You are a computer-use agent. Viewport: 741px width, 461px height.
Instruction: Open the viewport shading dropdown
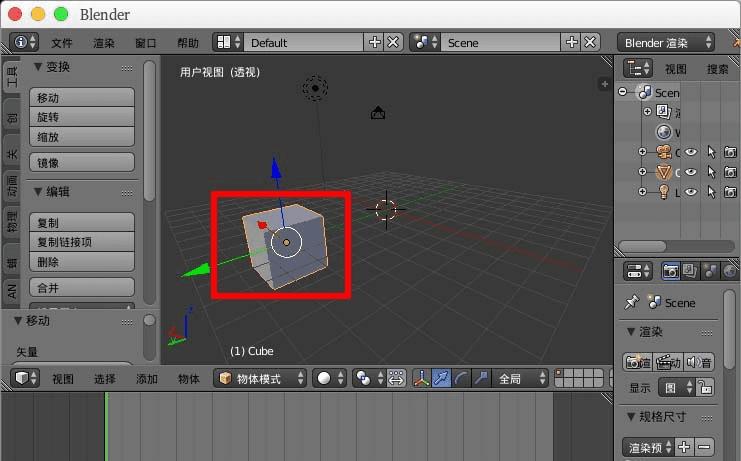(x=330, y=378)
